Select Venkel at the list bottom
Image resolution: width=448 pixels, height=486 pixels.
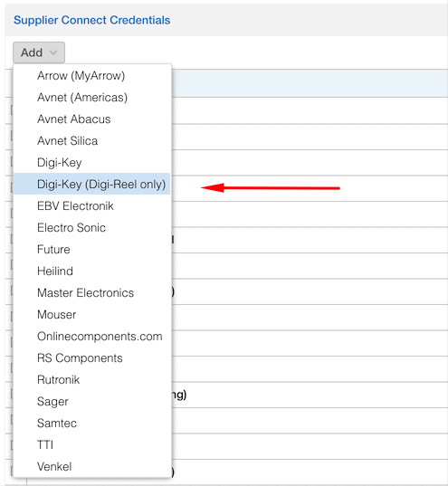(x=91, y=466)
